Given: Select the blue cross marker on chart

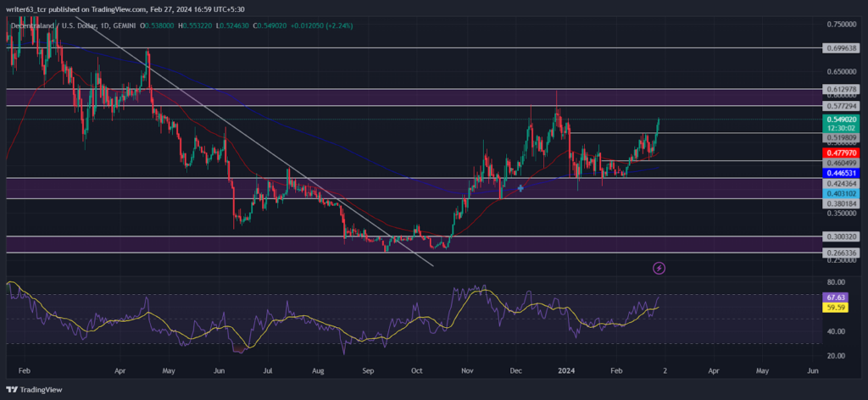Looking at the screenshot, I should (x=520, y=189).
